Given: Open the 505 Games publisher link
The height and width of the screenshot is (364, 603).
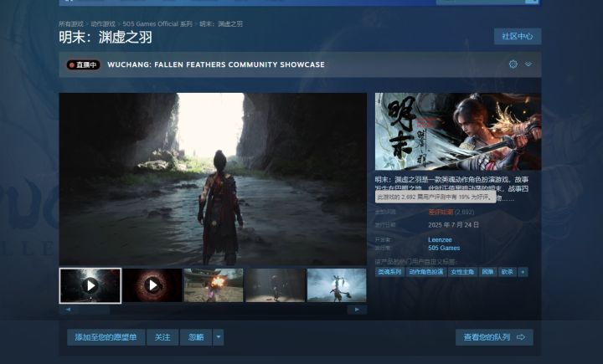Looking at the screenshot, I should click(x=444, y=248).
